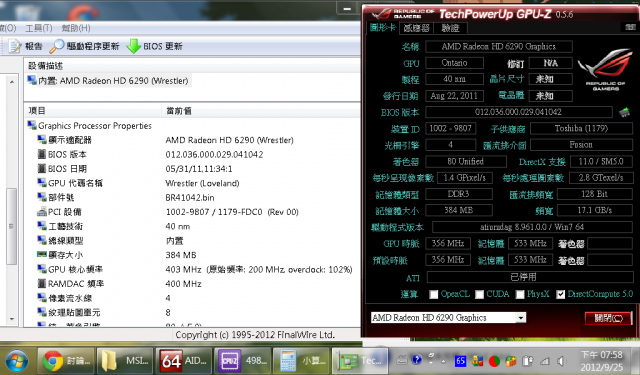Click the 關閉(C) close button in GPU-Z

pos(608,318)
